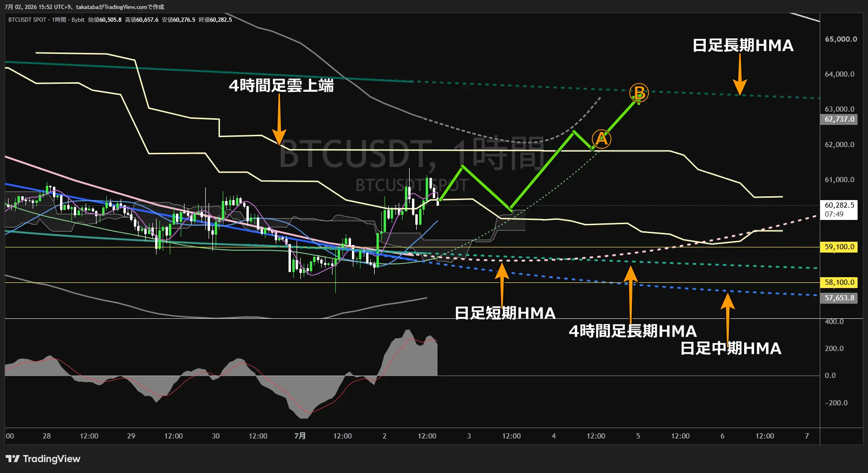
Task: Click the 4 date label on time axis
Action: (x=553, y=436)
